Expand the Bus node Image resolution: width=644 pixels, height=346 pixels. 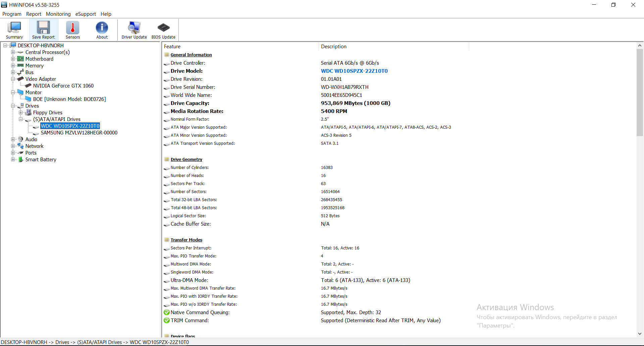pos(13,72)
